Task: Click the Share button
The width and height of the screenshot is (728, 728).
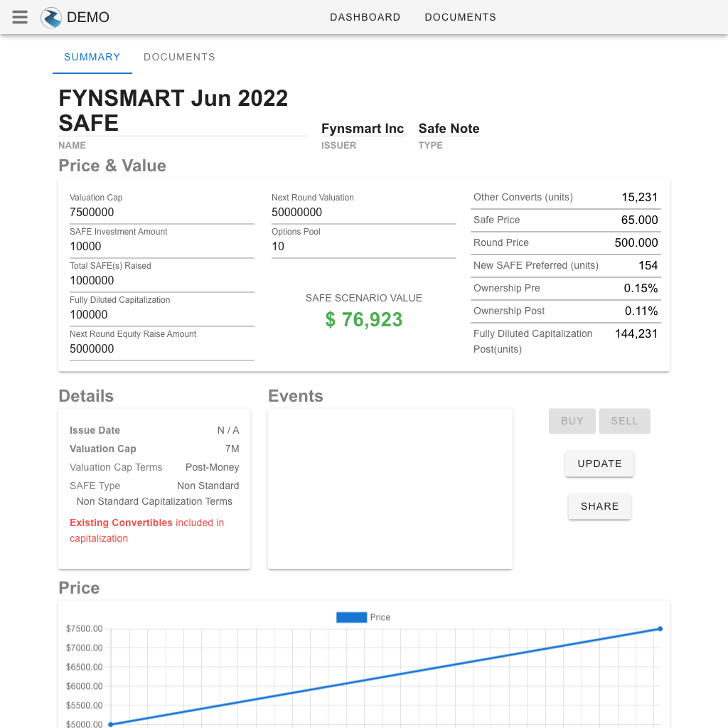Action: [599, 506]
